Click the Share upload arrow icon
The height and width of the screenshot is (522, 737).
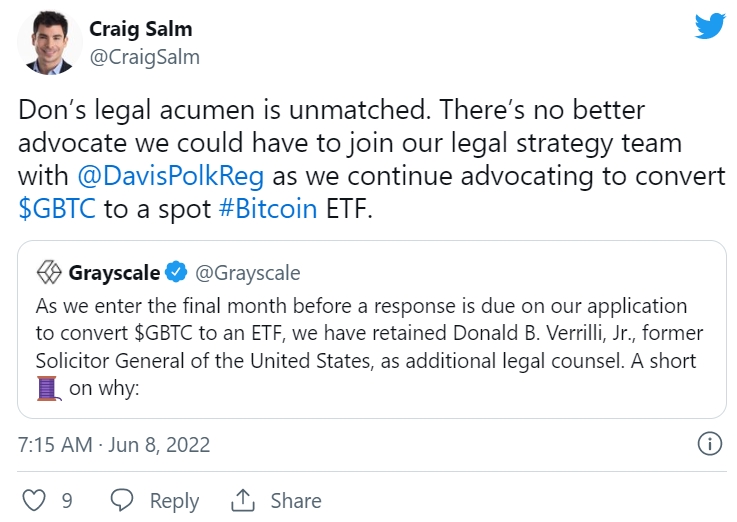(243, 500)
